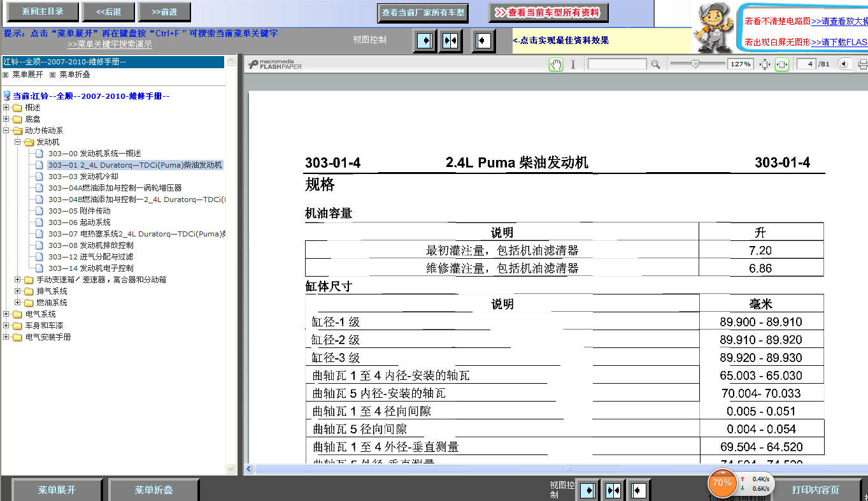Open 303—00 发动机系统—概述
This screenshot has height=501, width=868.
[x=95, y=154]
